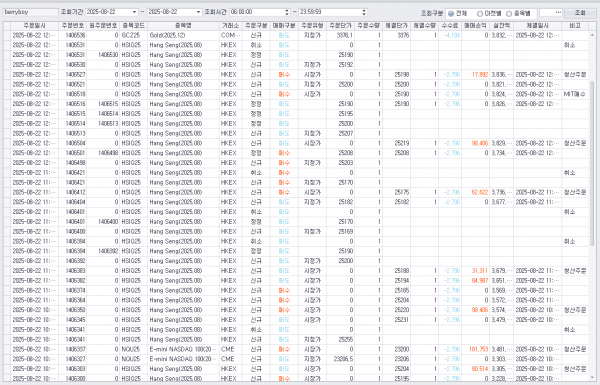600x385 pixels.
Task: Select the Gold(2025.12) order row
Action: click(296, 35)
